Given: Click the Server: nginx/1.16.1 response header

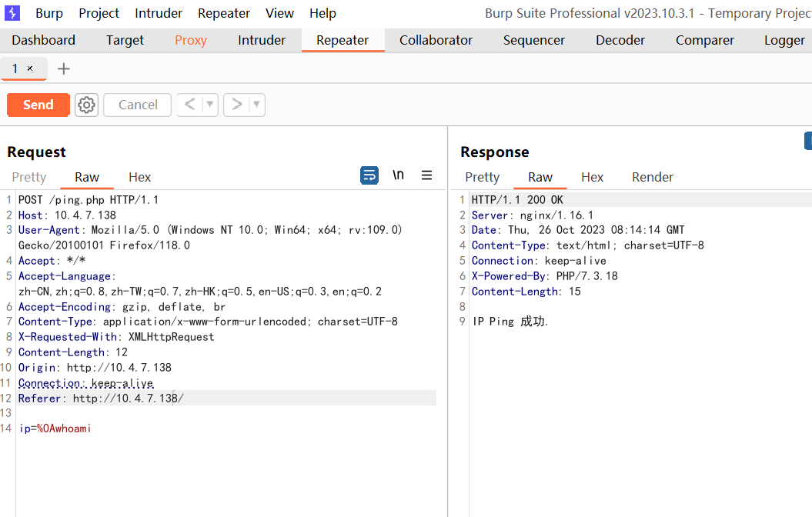Looking at the screenshot, I should click(x=533, y=215).
